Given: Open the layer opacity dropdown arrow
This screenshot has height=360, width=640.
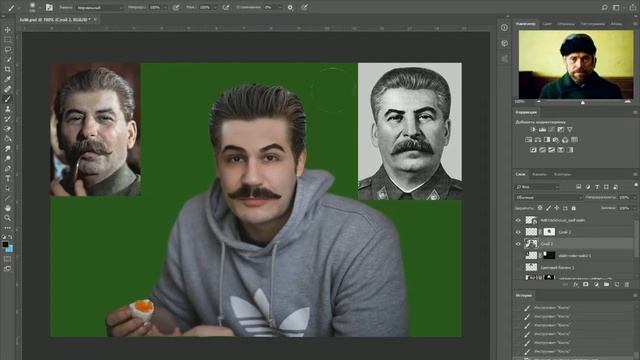Looking at the screenshot, I should click(x=636, y=198).
